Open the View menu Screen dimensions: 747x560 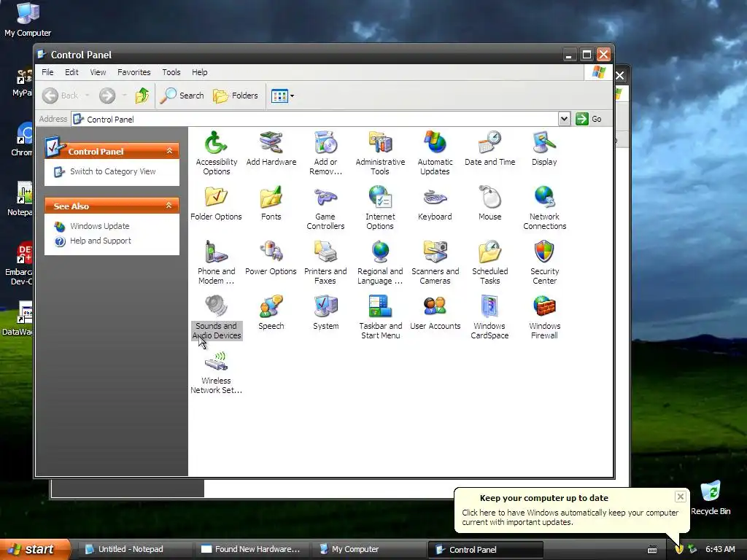(98, 72)
